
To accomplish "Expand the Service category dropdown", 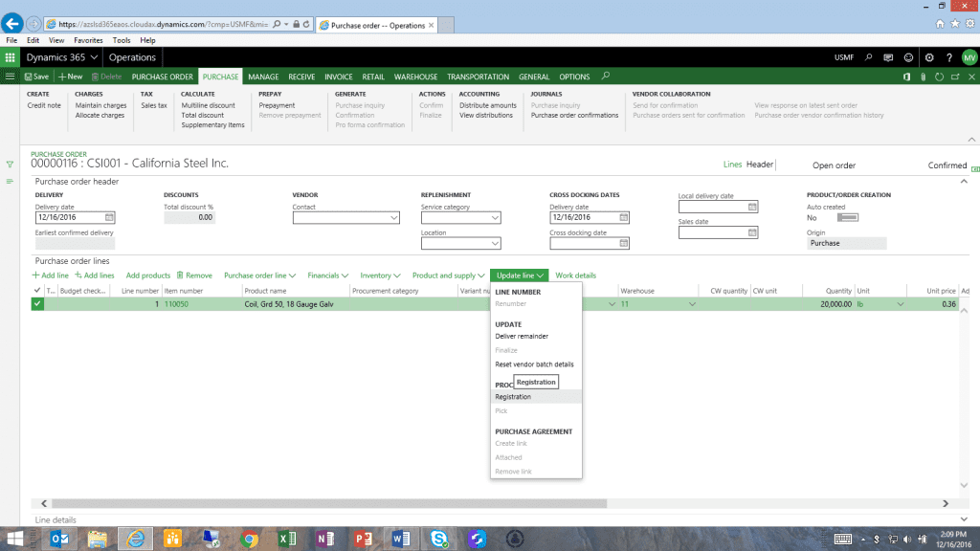I will point(495,218).
